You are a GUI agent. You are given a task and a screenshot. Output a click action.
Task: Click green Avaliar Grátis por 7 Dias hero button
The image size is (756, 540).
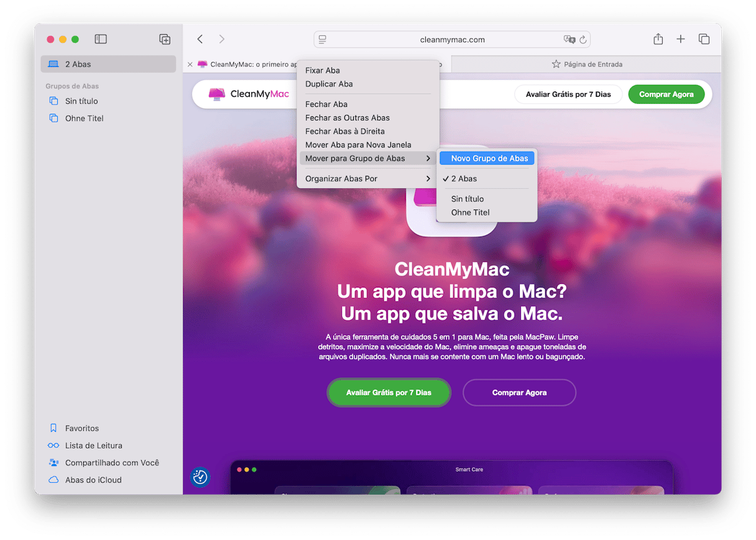tap(389, 393)
